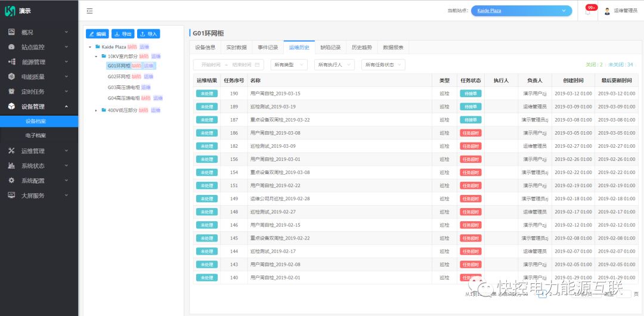Expand the 站点监控 menu chevron
This screenshot has width=644, height=316.
coord(66,47)
